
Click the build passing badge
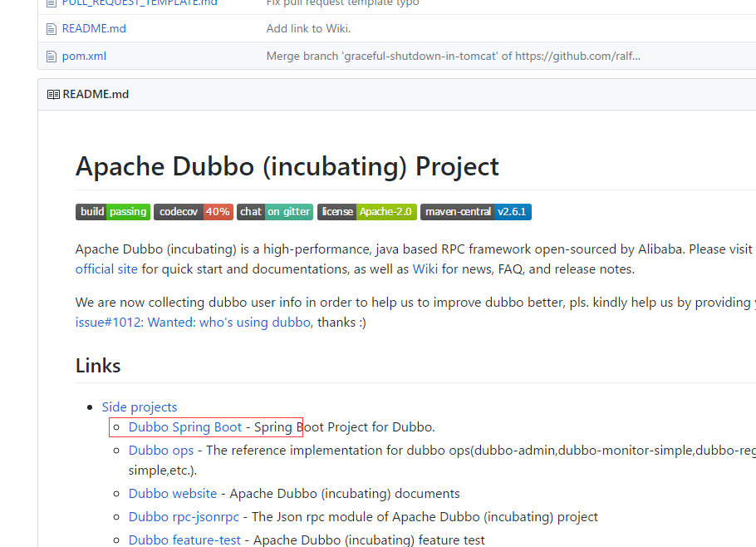coord(113,212)
